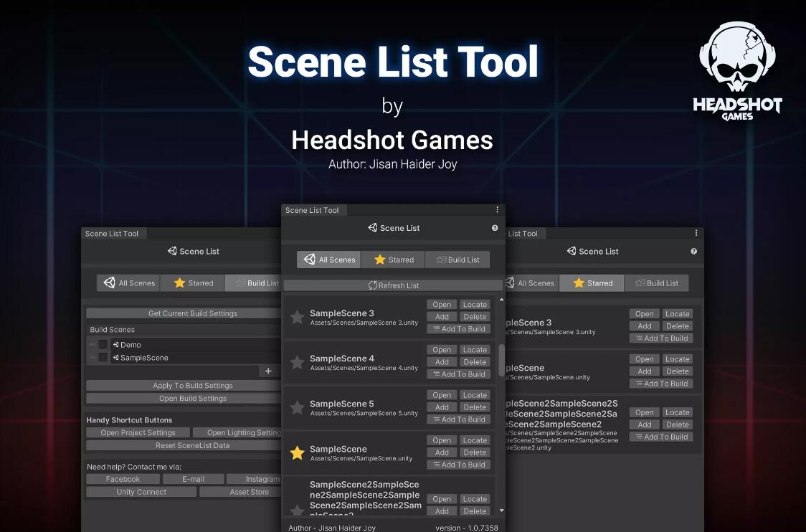
Task: Open kebab menu of center Scene List Tool window
Action: (x=498, y=210)
